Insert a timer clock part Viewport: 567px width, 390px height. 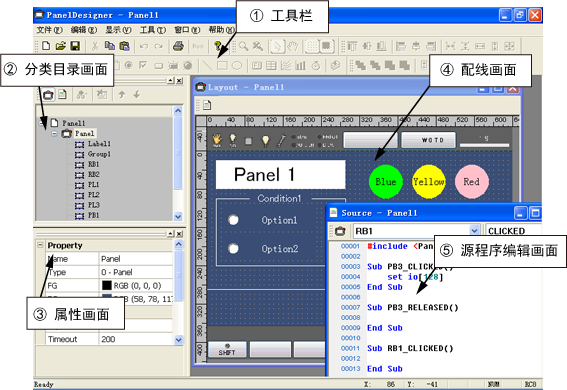click(x=316, y=65)
